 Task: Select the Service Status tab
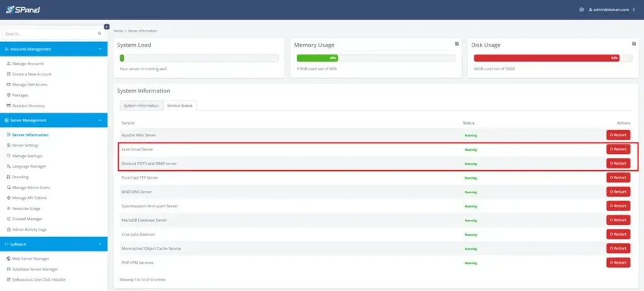click(180, 106)
